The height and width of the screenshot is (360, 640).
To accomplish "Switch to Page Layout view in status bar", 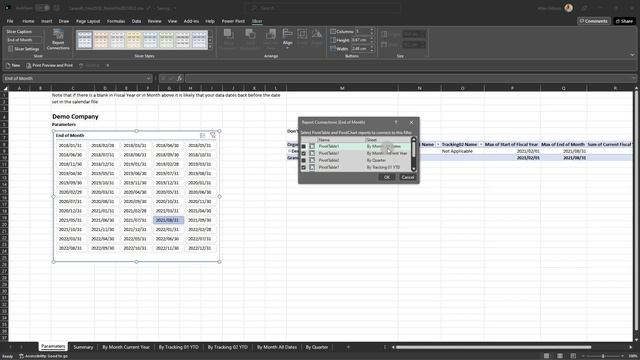I will (x=560, y=356).
